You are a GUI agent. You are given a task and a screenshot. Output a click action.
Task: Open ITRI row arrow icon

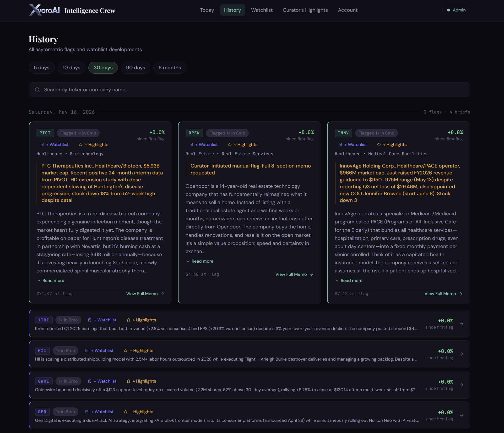[461, 324]
